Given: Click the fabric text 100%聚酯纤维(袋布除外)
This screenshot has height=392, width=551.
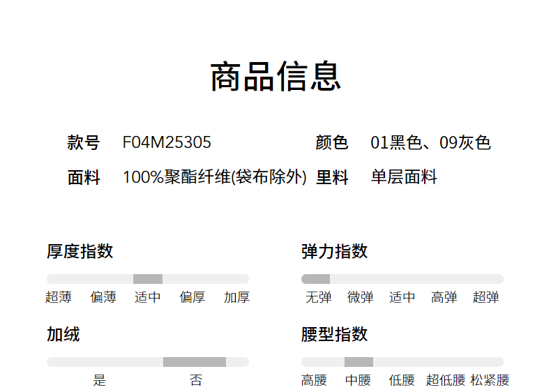Looking at the screenshot, I should coord(214,177).
